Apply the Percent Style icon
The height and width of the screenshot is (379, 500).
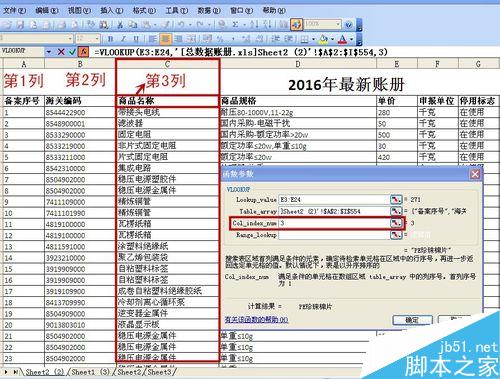(220, 39)
